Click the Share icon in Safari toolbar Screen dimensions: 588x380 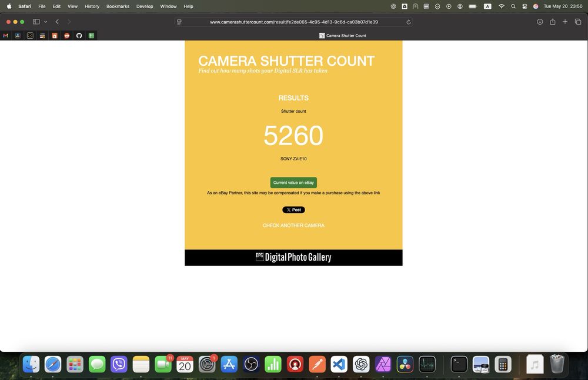552,22
